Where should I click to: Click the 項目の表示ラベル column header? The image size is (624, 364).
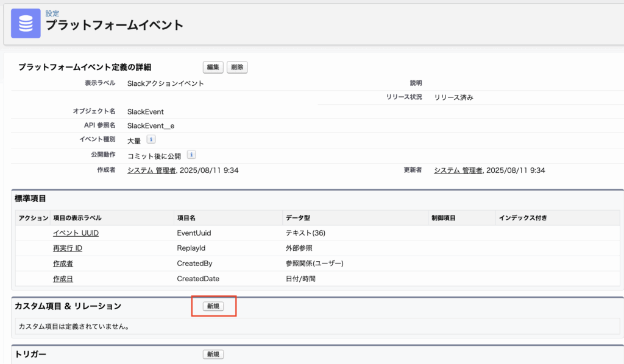click(x=77, y=218)
